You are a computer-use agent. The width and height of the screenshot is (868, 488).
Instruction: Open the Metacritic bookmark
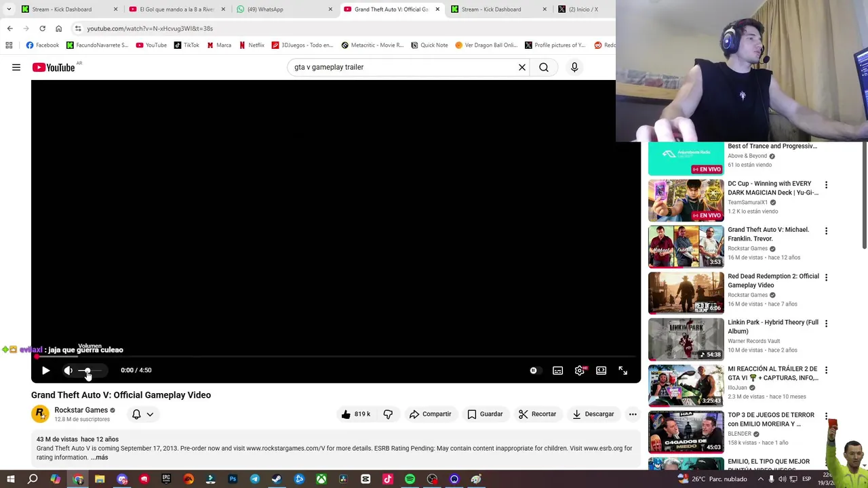click(x=372, y=45)
